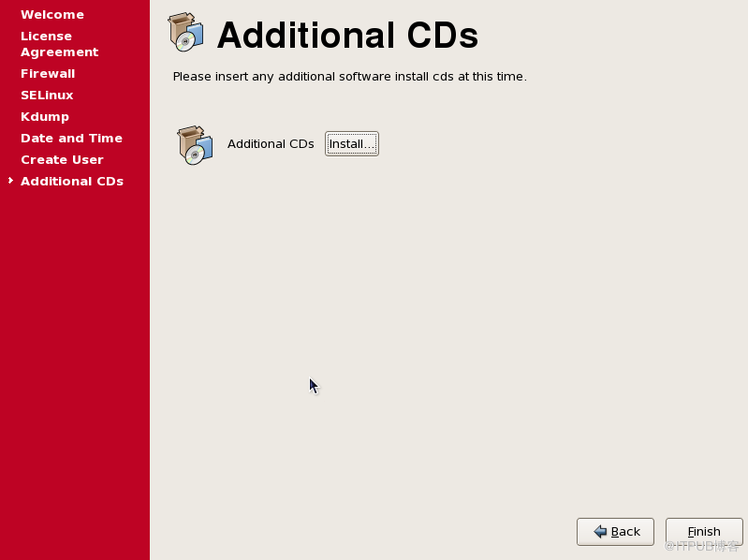This screenshot has height=560, width=748.
Task: Click the word Agreement in the sidebar
Action: 60,52
